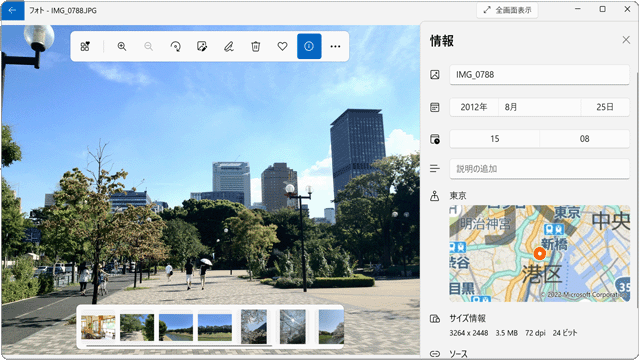Click the 72 dpi value
The image size is (640, 360).
pyautogui.click(x=535, y=333)
